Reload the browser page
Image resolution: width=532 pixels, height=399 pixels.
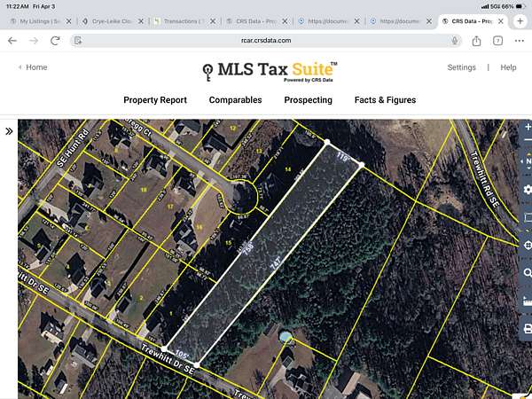click(x=55, y=40)
